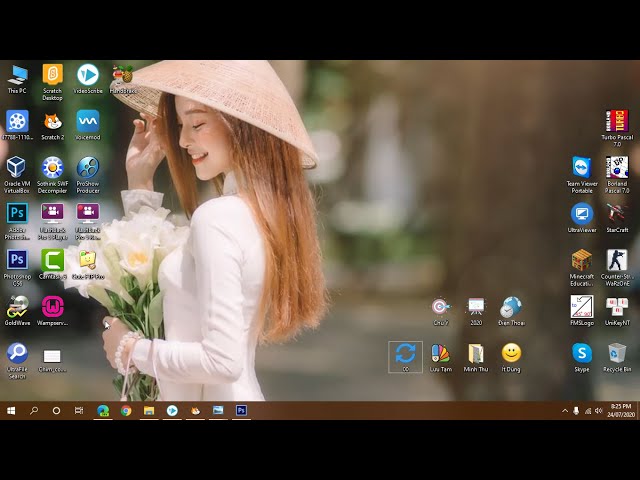The height and width of the screenshot is (480, 640).
Task: Click the Minecraft Education desktop icon
Action: [x=582, y=260]
